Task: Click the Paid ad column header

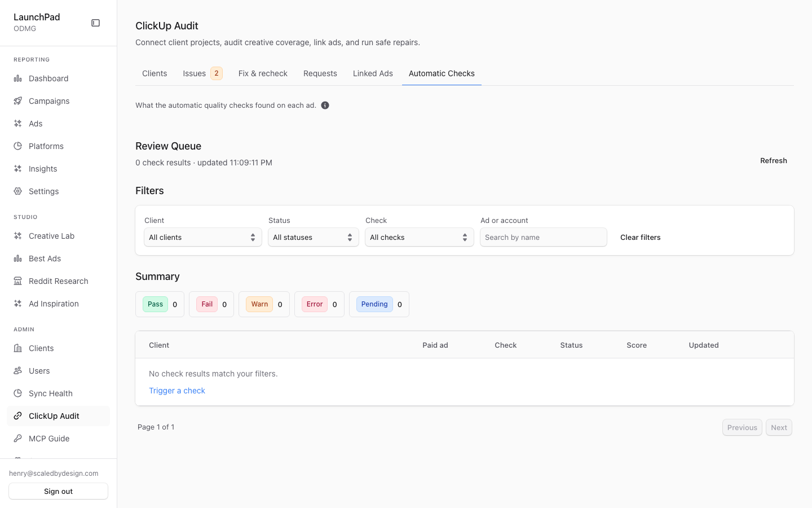Action: (435, 345)
